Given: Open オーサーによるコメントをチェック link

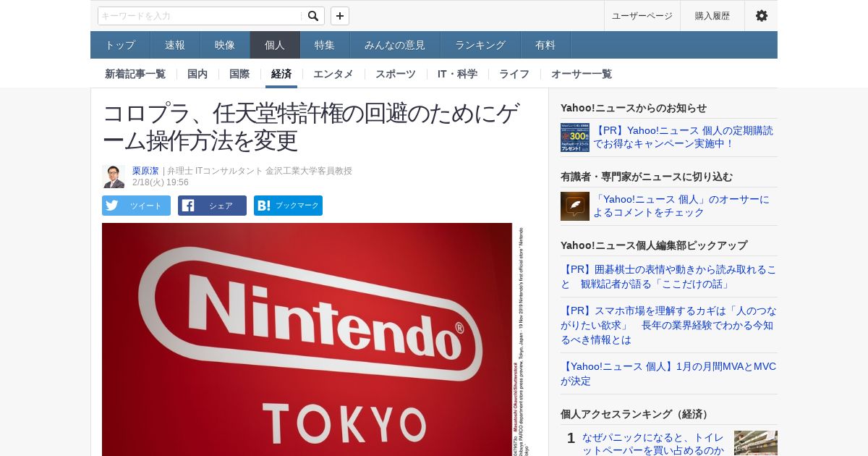Looking at the screenshot, I should point(681,206).
